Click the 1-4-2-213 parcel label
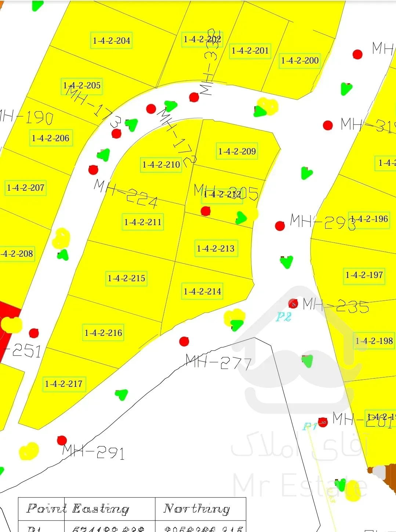 215,249
